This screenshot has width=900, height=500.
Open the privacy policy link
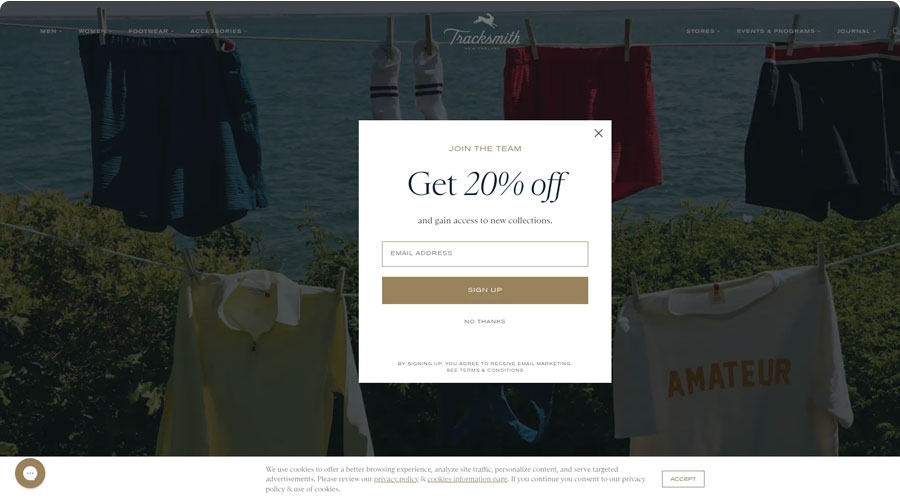[x=396, y=479]
